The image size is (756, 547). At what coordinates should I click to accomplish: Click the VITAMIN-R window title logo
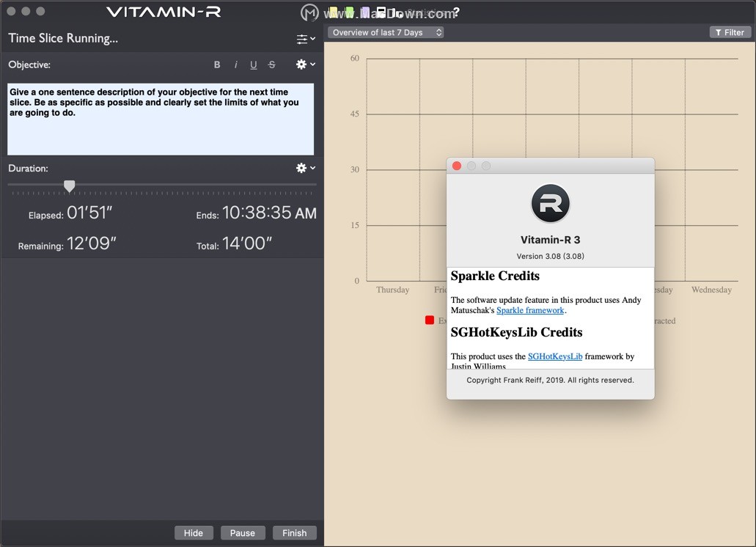(164, 12)
